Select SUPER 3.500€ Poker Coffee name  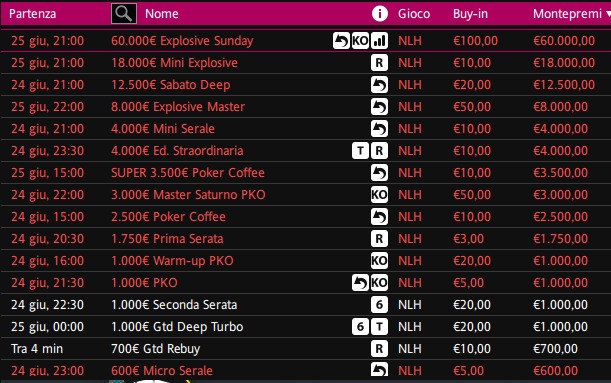(188, 173)
